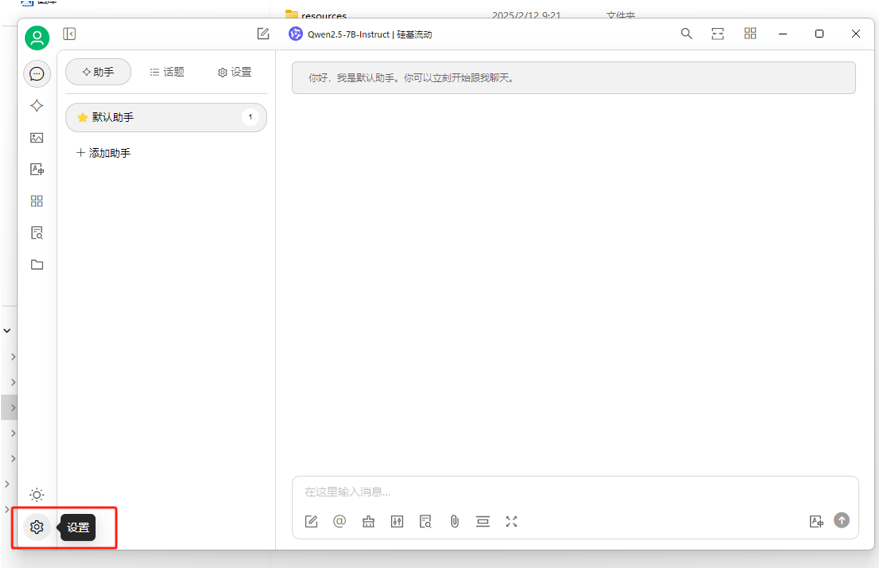Switch to the 设置 tab
The image size is (879, 569).
click(234, 72)
